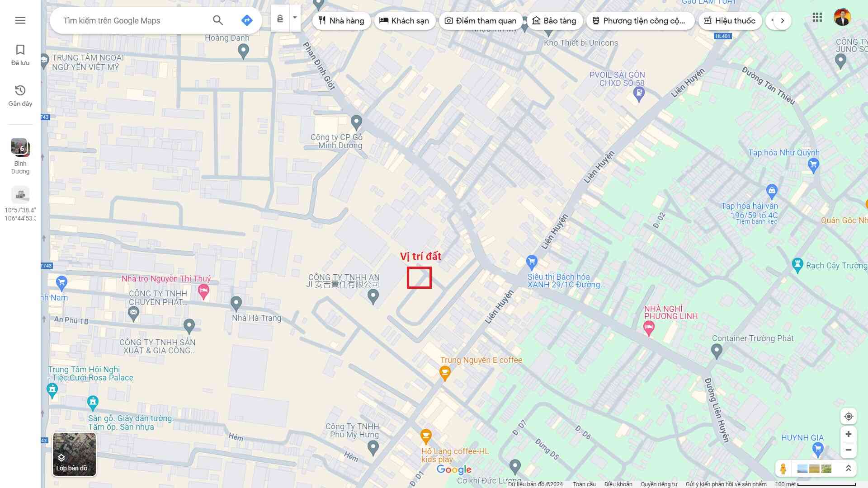Expand the transit mode dropdown arrow
The image size is (868, 488).
point(295,18)
